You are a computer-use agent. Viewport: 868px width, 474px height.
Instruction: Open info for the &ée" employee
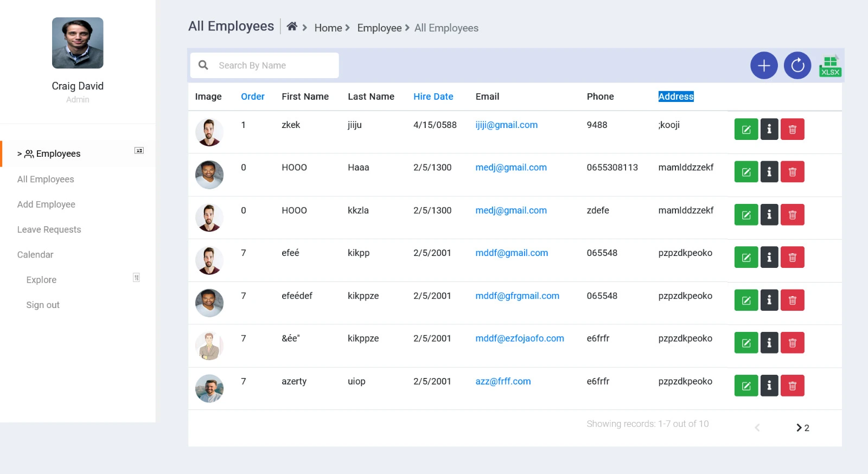769,343
